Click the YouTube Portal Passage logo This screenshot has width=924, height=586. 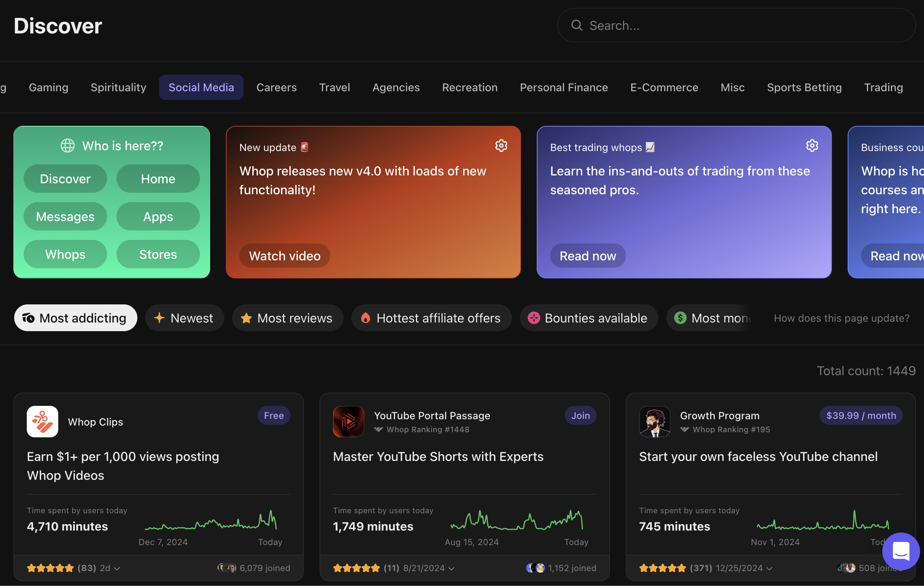pyautogui.click(x=348, y=422)
